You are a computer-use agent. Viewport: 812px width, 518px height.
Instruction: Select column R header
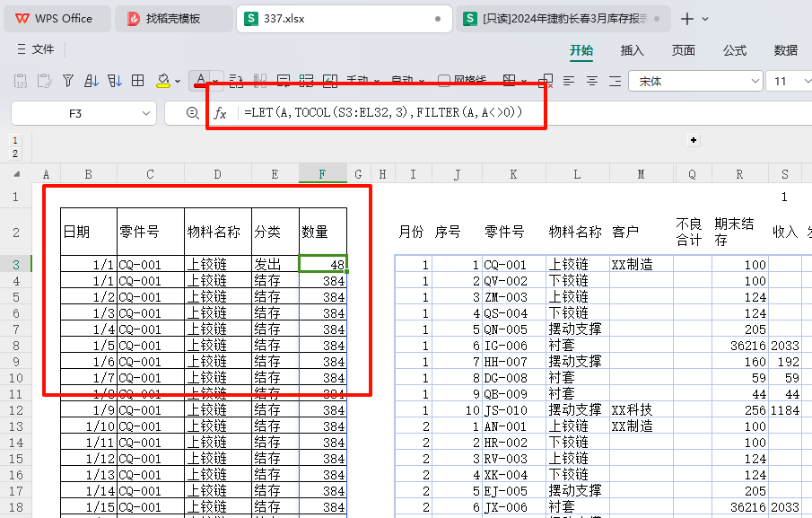coord(739,174)
